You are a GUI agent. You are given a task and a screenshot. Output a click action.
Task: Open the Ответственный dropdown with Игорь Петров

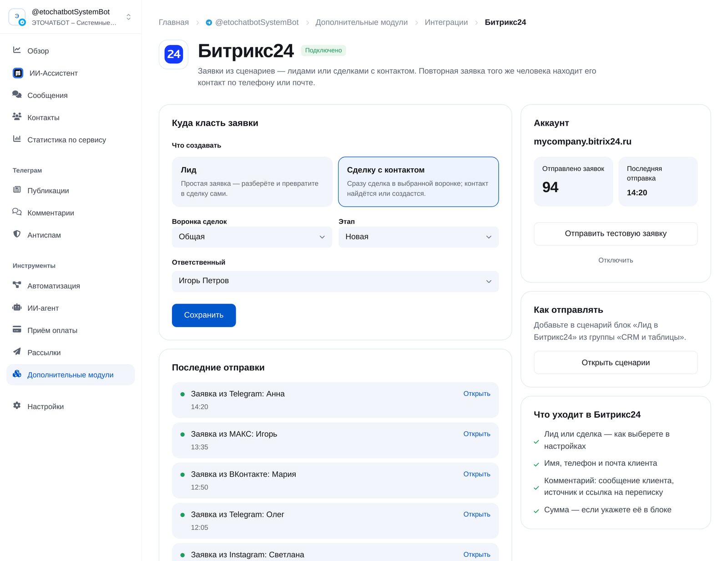point(335,281)
